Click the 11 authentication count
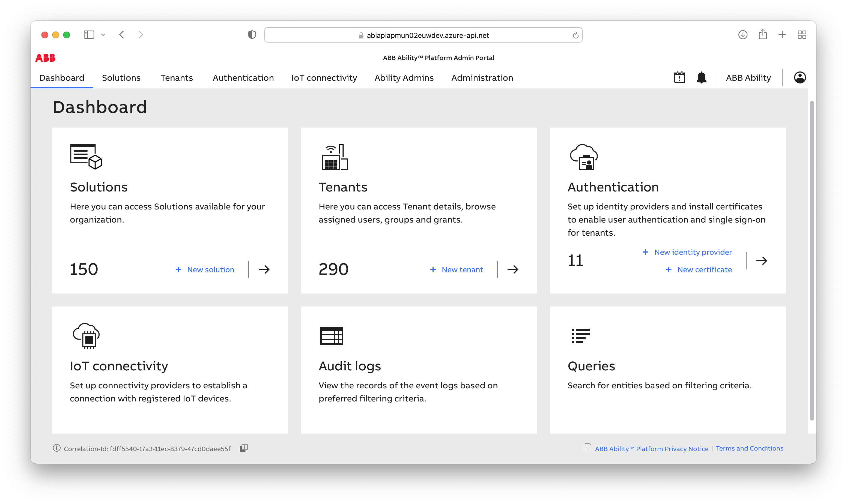The height and width of the screenshot is (504, 847). 575,260
